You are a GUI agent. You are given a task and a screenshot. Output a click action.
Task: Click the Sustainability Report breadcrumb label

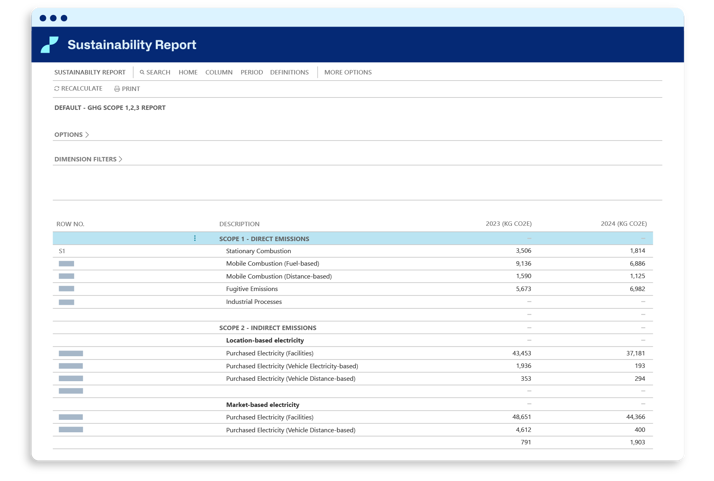point(90,73)
